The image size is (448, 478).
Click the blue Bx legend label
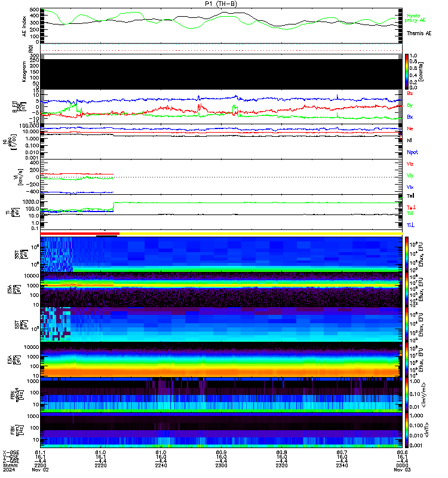click(410, 117)
